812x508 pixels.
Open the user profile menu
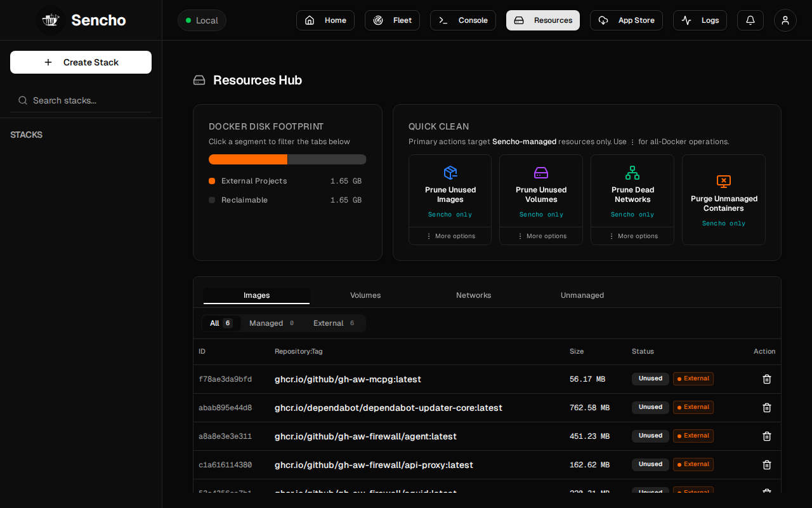click(785, 20)
